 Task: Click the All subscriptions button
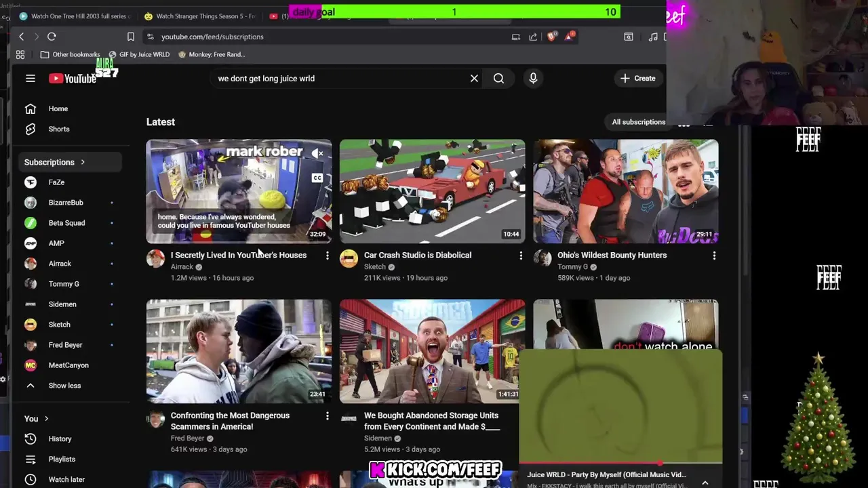click(x=638, y=122)
